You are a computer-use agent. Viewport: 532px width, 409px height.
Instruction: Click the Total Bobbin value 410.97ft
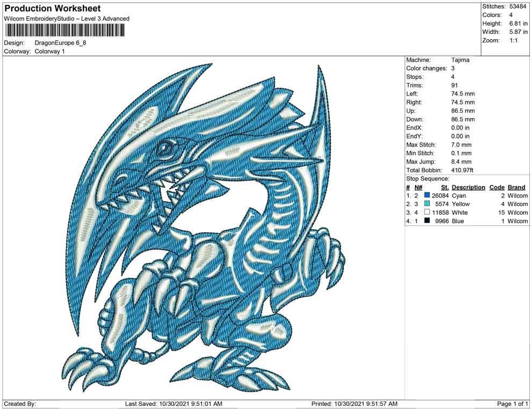463,170
